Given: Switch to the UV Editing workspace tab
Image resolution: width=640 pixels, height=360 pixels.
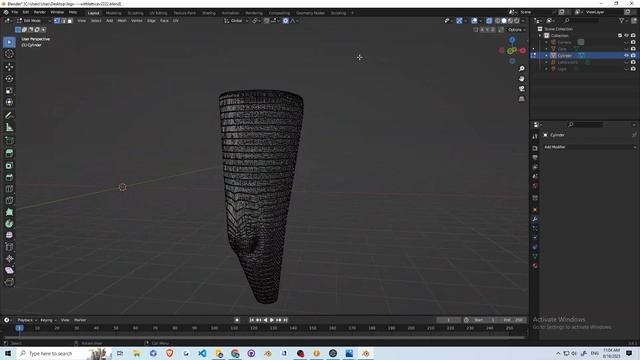Looking at the screenshot, I should (x=158, y=13).
